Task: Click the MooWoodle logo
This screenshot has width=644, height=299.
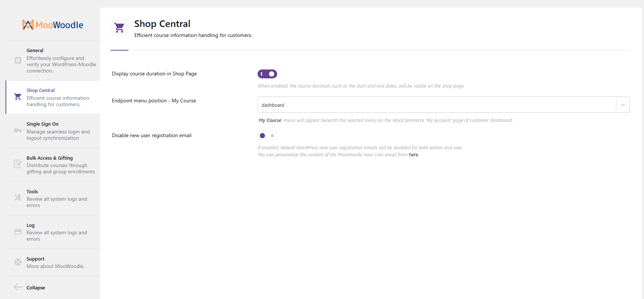Action: coord(53,25)
